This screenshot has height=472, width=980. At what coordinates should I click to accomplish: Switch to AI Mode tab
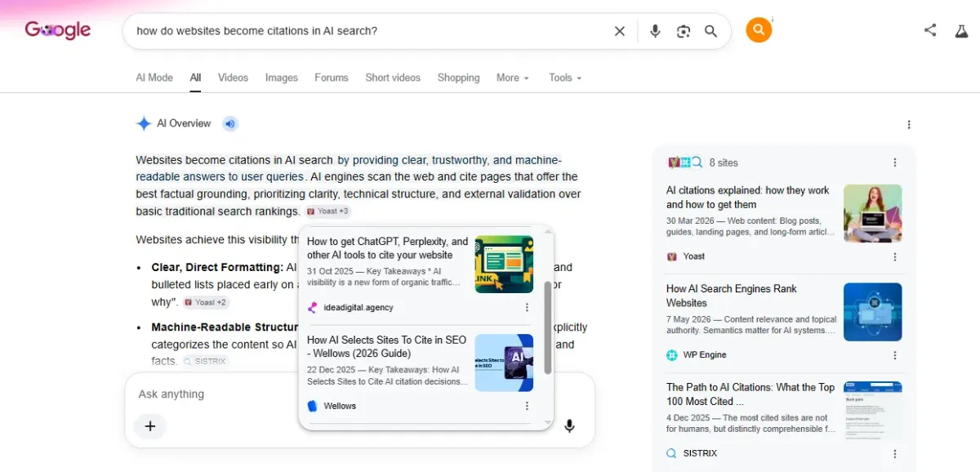154,78
